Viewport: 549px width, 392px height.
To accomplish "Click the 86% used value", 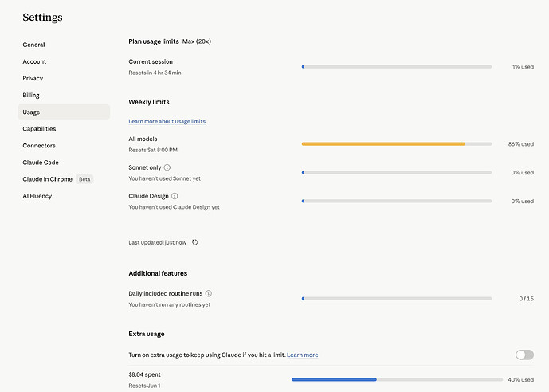I will (521, 144).
